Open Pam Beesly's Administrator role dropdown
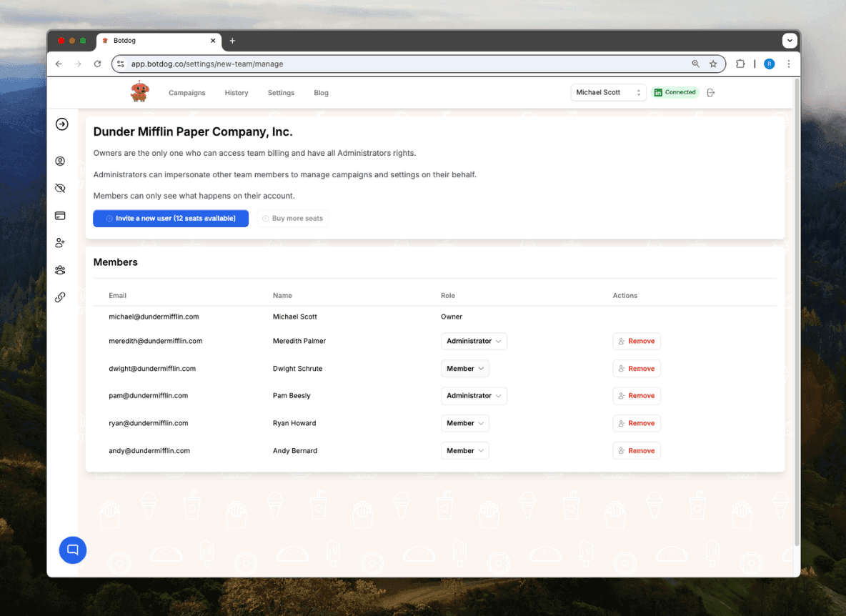846x616 pixels. click(474, 395)
